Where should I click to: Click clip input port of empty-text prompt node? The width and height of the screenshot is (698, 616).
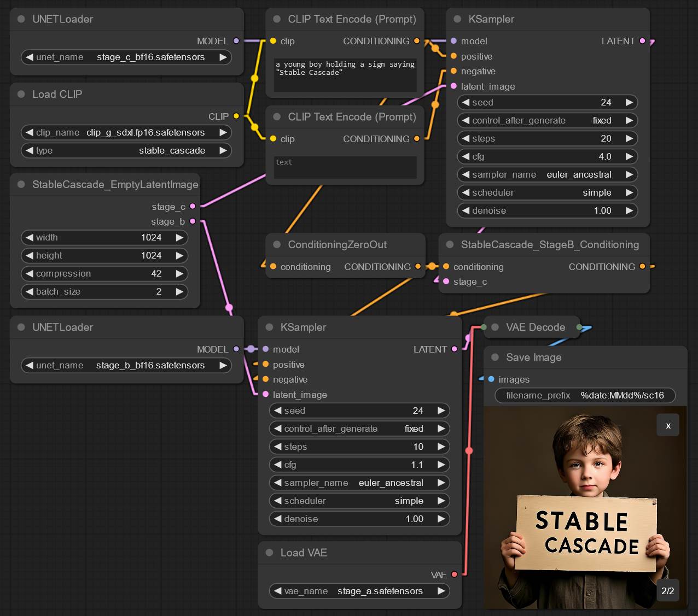point(273,139)
